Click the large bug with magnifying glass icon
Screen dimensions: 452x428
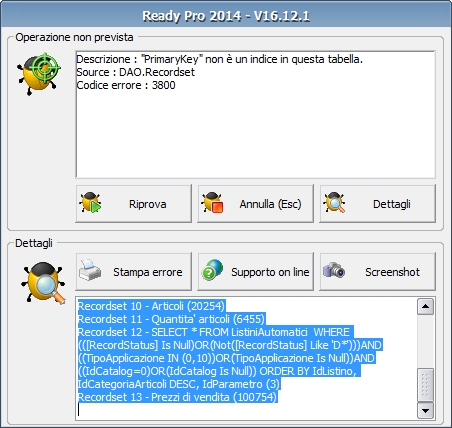(x=43, y=283)
